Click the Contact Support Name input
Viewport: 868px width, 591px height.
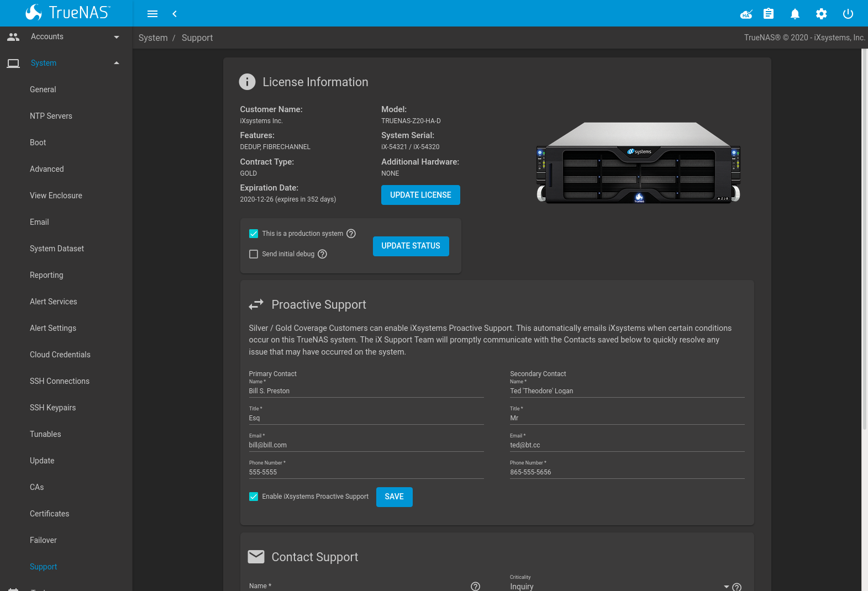[358, 586]
